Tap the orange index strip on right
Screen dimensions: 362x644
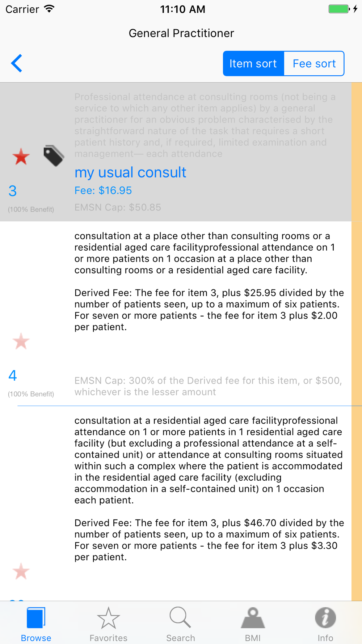pyautogui.click(x=357, y=326)
